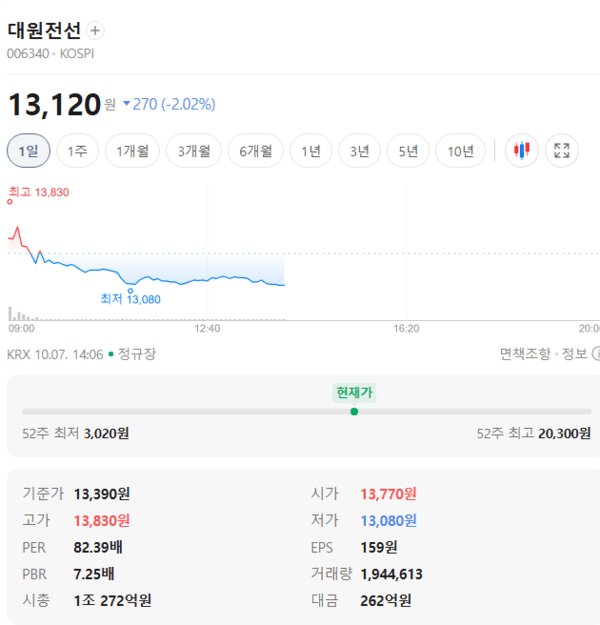Viewport: 600px width, 625px height.
Task: Select the 10년 period tab
Action: click(460, 151)
